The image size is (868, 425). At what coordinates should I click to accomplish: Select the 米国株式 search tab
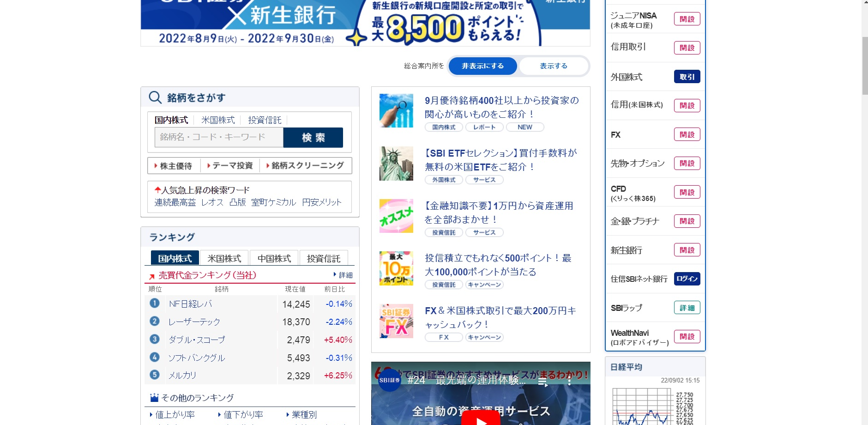(x=218, y=120)
